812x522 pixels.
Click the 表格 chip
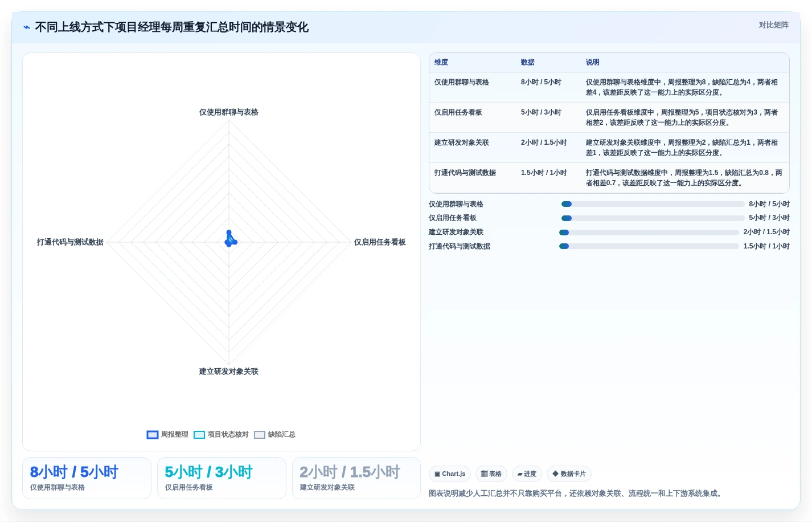click(491, 474)
